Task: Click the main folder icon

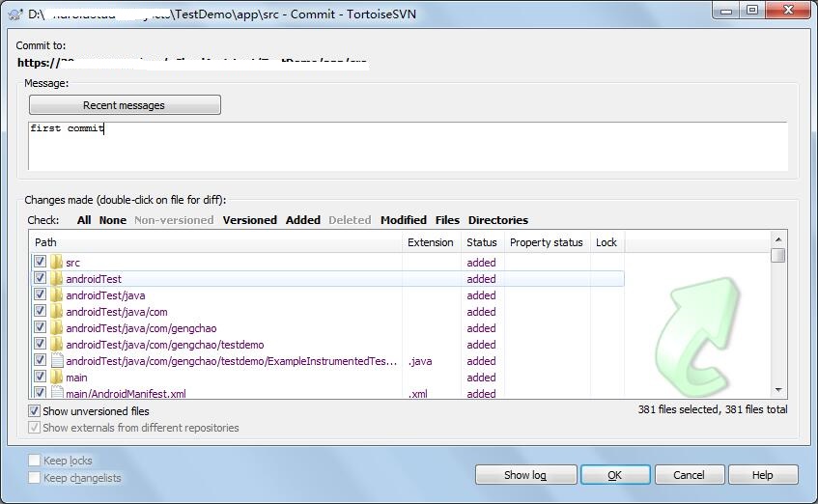Action: click(56, 378)
